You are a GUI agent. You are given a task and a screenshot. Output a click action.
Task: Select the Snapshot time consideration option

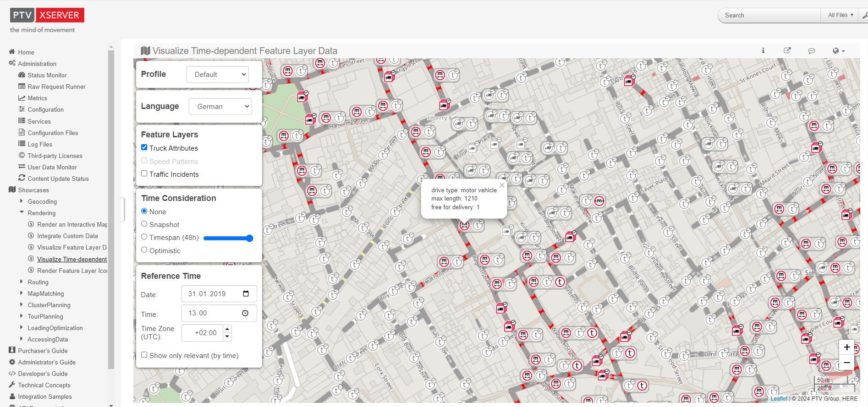coord(144,224)
